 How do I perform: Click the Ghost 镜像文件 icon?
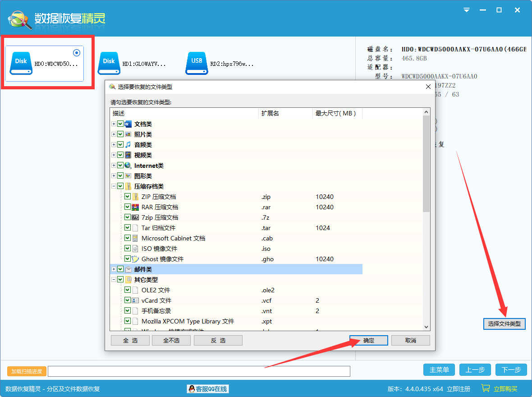[135, 259]
